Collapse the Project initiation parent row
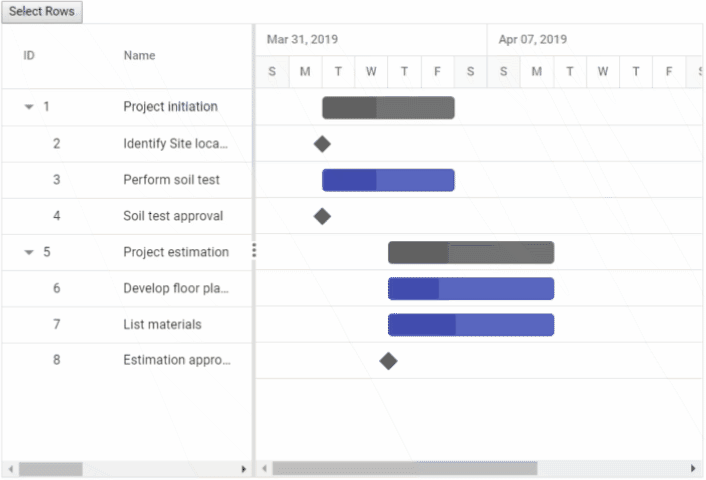This screenshot has height=480, width=706. tap(29, 107)
